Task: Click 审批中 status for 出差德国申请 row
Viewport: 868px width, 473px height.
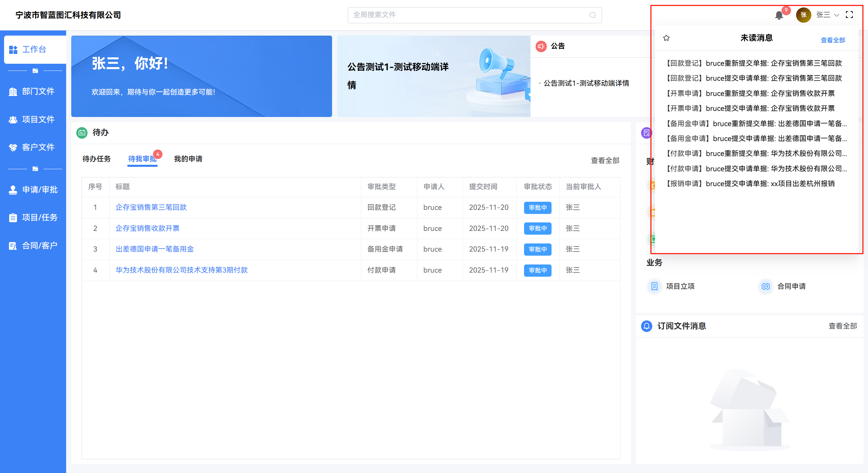Action: click(x=537, y=249)
